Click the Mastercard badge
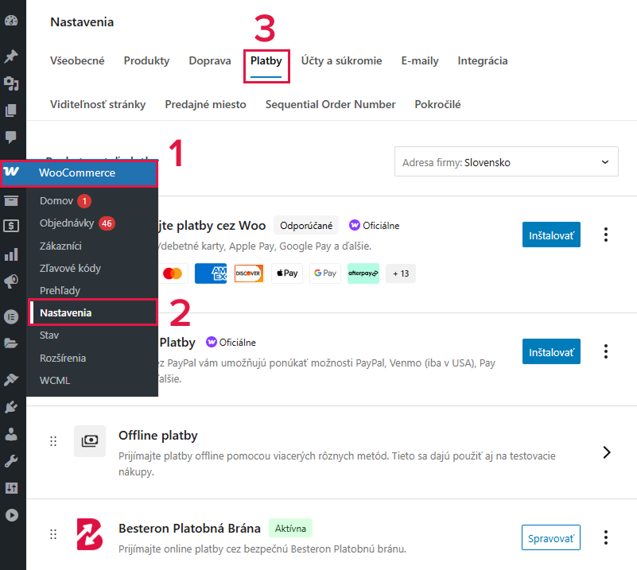 tap(173, 273)
